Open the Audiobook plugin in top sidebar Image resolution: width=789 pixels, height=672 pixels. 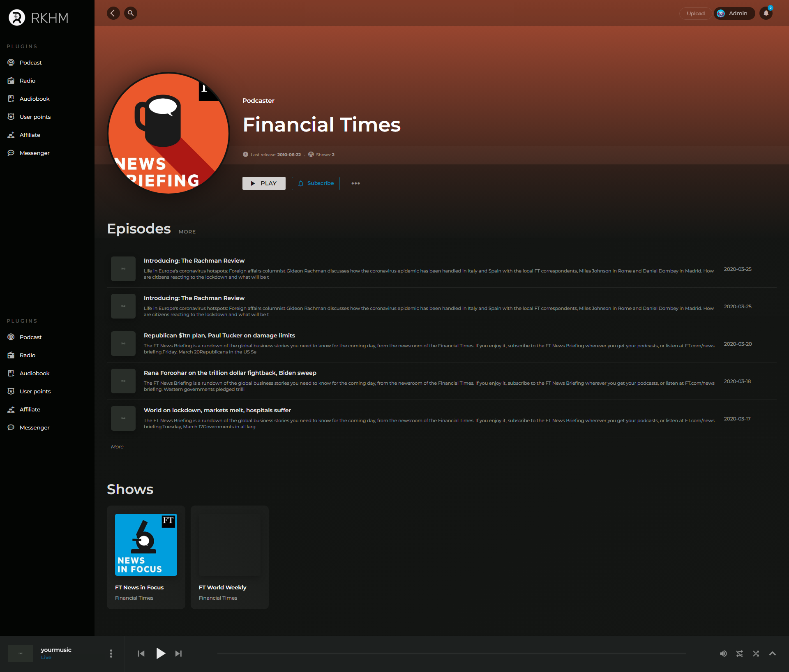pos(35,99)
